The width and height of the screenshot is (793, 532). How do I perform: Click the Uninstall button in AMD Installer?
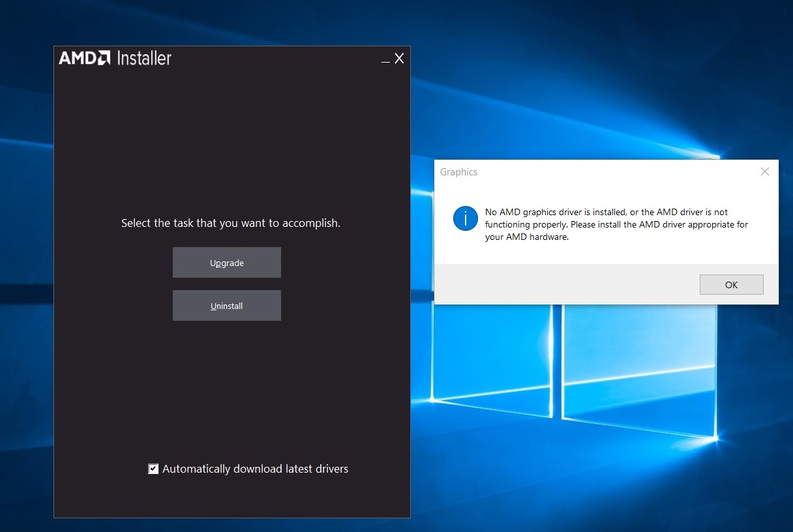click(227, 306)
